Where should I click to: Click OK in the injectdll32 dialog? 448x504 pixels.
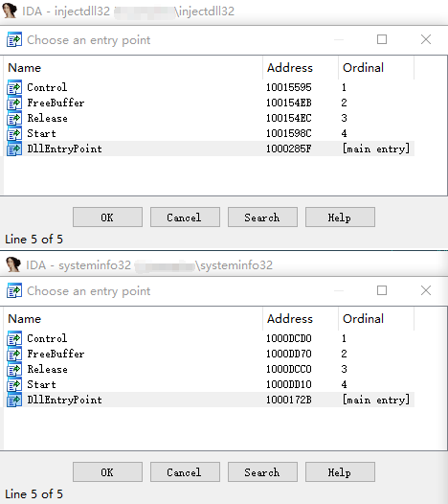coord(107,218)
